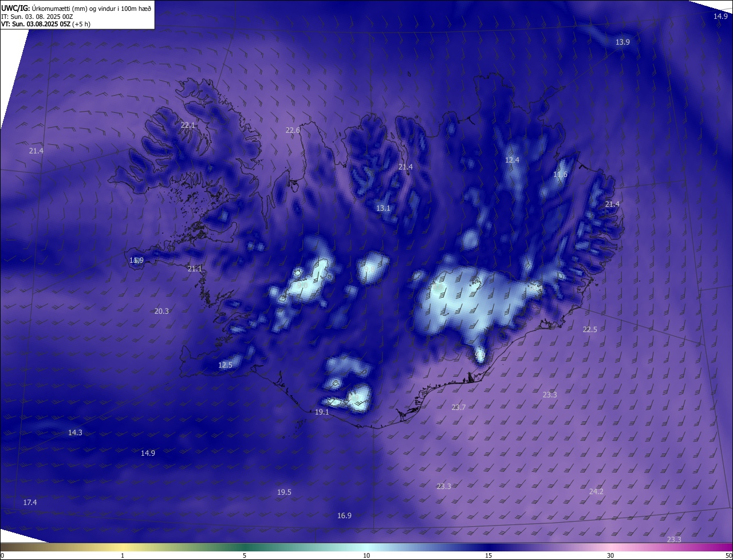Select the 23.7 value label

(x=458, y=408)
